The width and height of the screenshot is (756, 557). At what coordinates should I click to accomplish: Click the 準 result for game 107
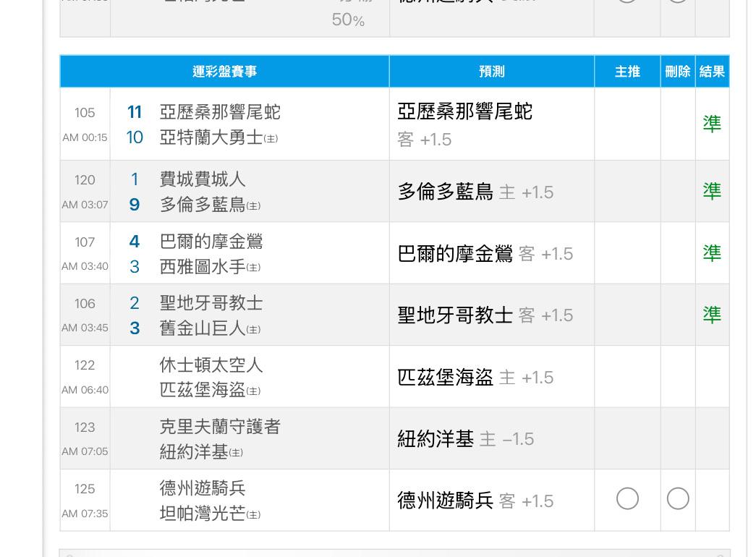[712, 253]
